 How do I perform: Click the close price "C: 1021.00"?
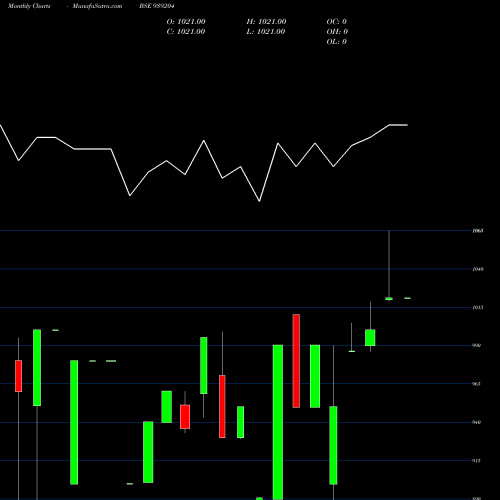[186, 32]
